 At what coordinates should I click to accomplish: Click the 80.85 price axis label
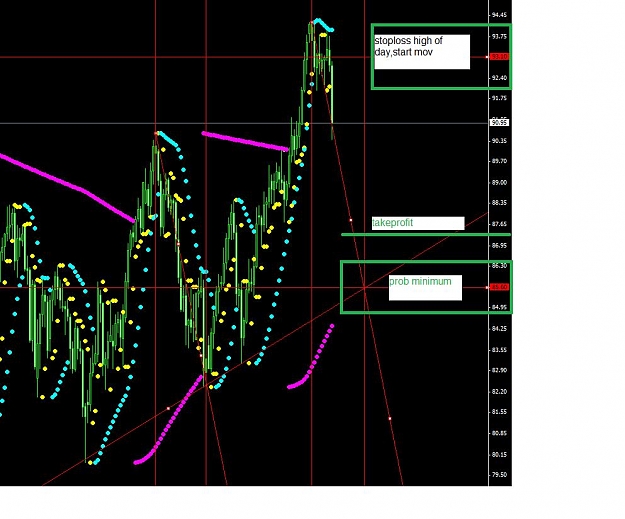coord(499,433)
